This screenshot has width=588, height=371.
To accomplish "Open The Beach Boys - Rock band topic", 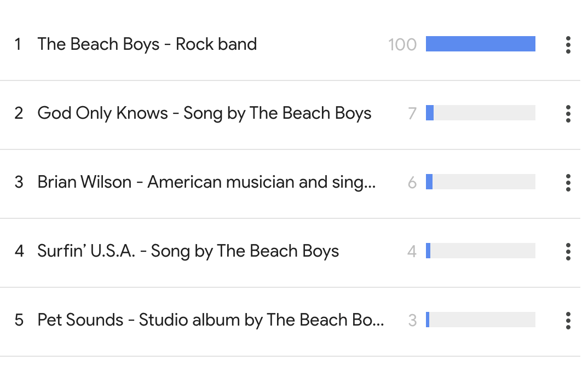I will click(147, 44).
